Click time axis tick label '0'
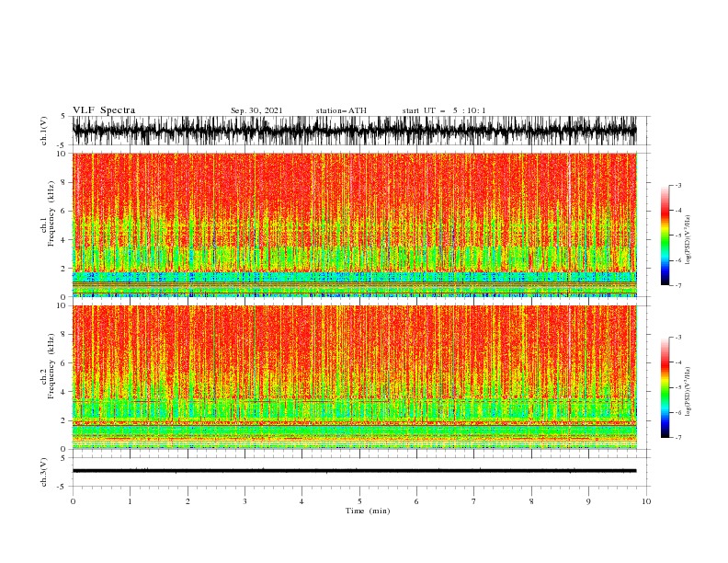This screenshot has height=563, width=728. [73, 501]
